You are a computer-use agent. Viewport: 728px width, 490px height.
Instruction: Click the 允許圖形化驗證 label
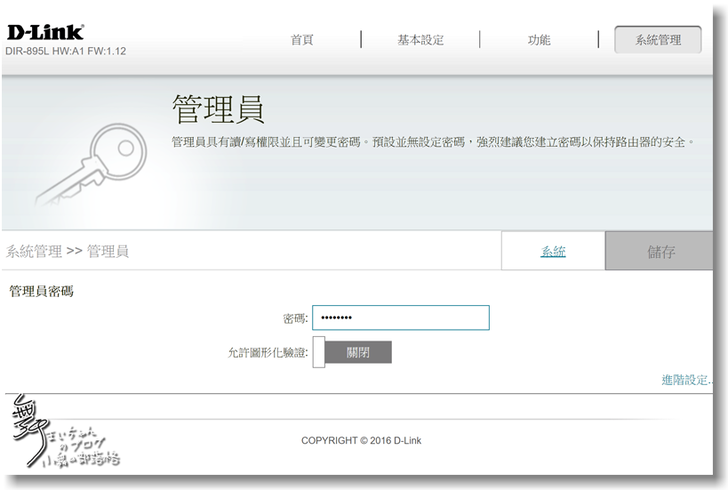coord(268,353)
